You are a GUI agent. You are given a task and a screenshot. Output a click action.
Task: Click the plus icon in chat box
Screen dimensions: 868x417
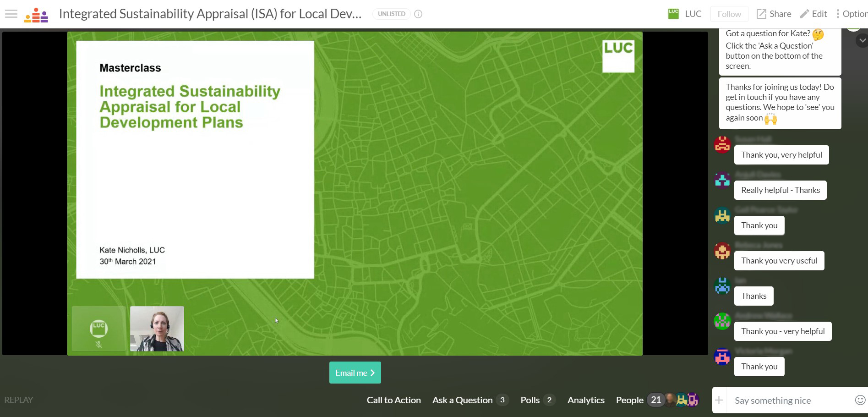point(719,401)
